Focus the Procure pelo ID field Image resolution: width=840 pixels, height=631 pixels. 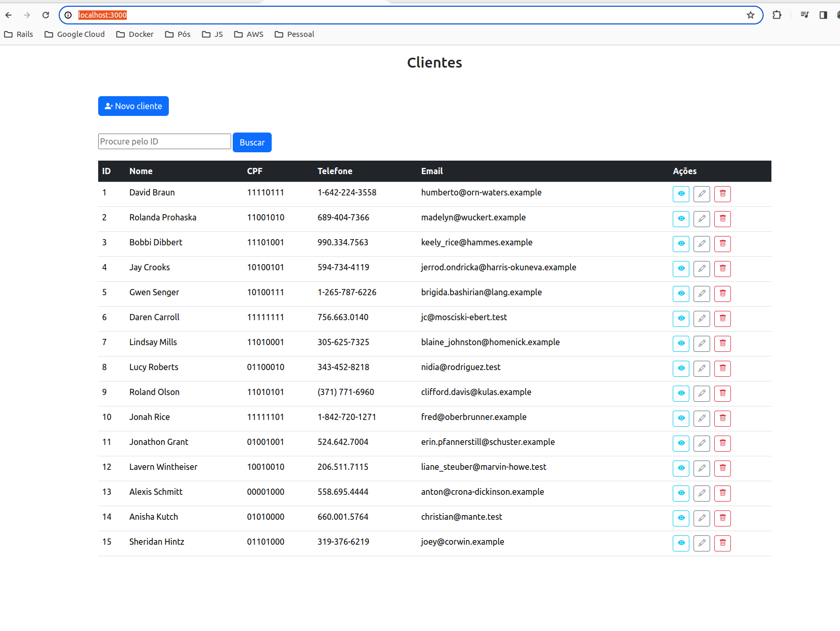click(164, 141)
